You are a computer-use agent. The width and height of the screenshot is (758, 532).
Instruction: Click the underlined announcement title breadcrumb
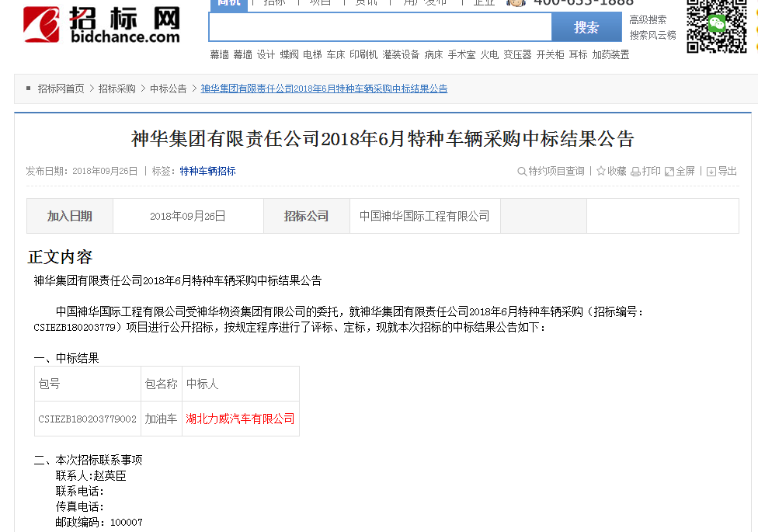[x=324, y=89]
